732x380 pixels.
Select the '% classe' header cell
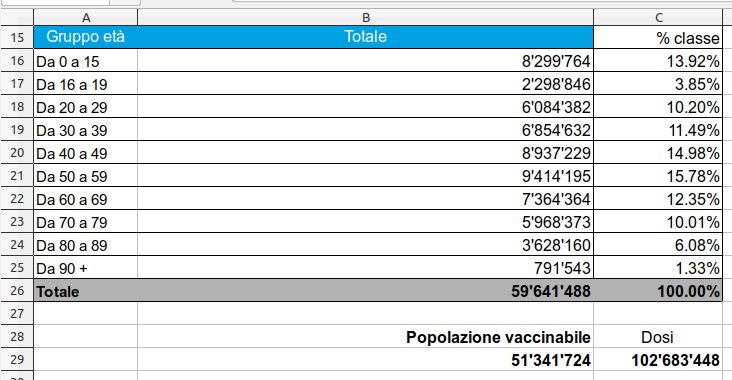[658, 37]
